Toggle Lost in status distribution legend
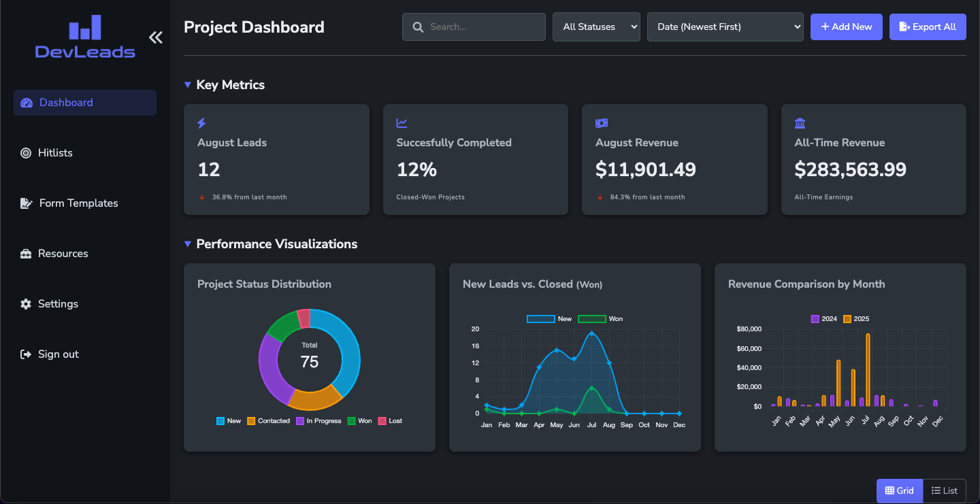The width and height of the screenshot is (980, 504). click(x=390, y=421)
